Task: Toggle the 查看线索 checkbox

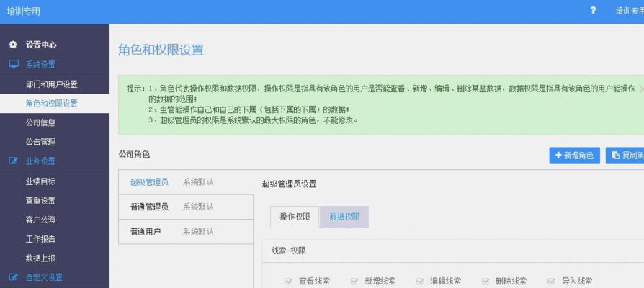Action: coord(288,282)
